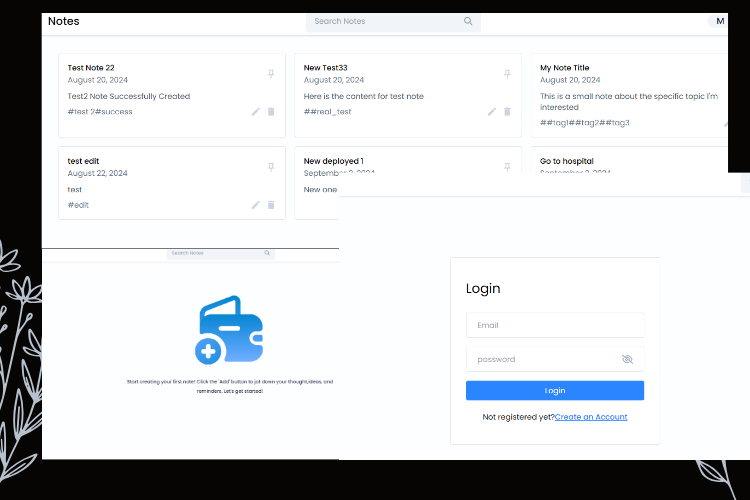
Task: Click the #edit tag
Action: [78, 205]
